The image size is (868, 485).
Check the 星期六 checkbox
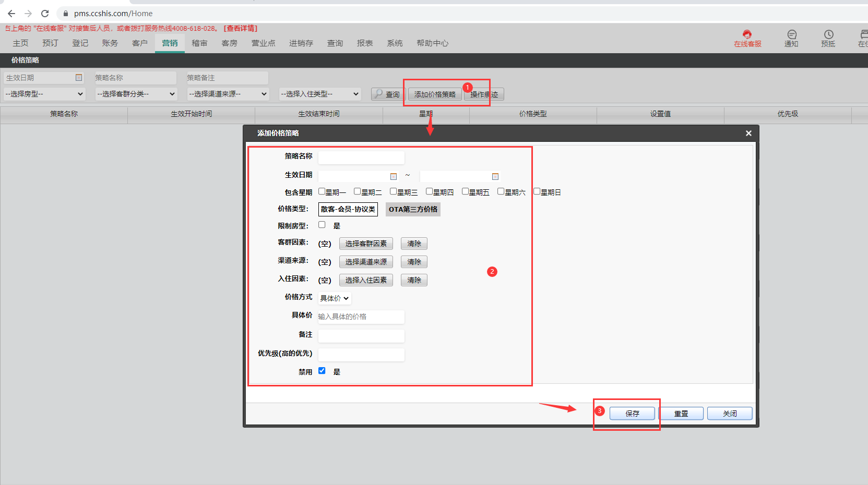501,191
